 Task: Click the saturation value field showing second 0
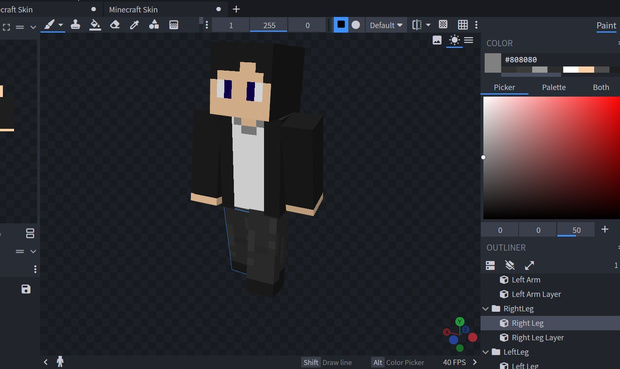(x=538, y=230)
